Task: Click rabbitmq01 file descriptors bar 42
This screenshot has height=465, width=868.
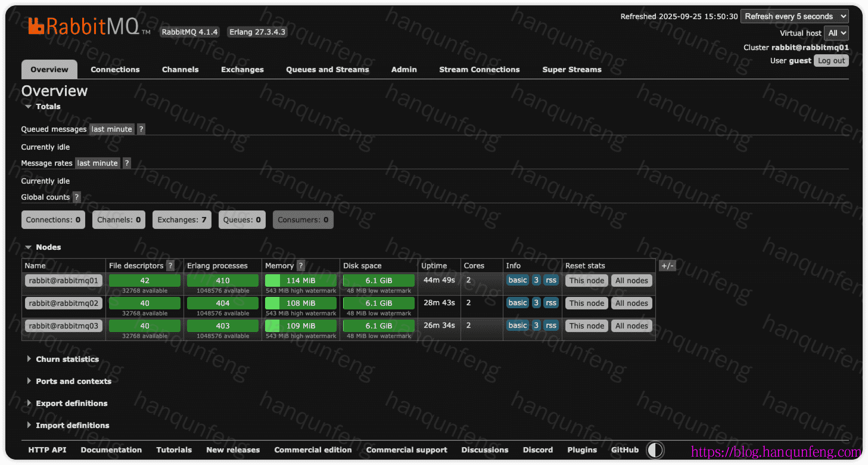Action: (145, 281)
